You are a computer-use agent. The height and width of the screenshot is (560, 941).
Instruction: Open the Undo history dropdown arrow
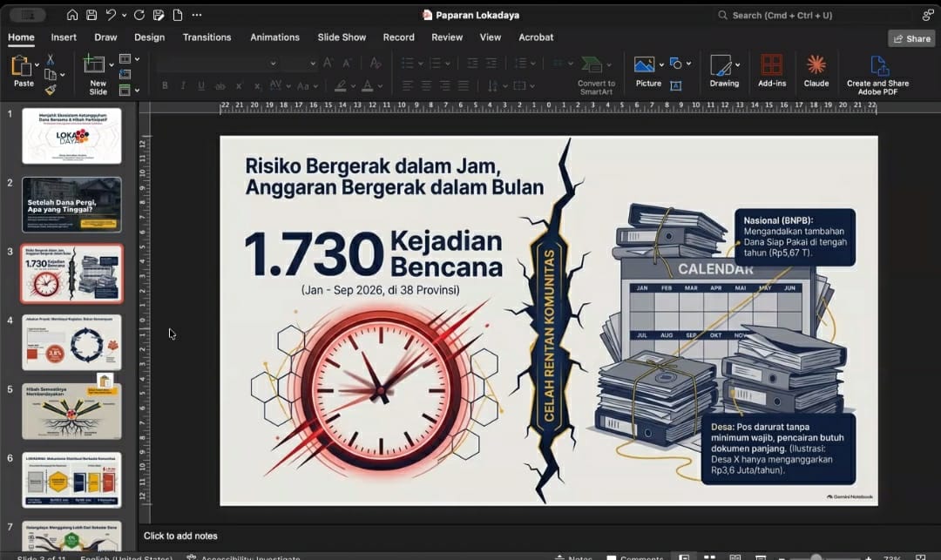coord(125,15)
